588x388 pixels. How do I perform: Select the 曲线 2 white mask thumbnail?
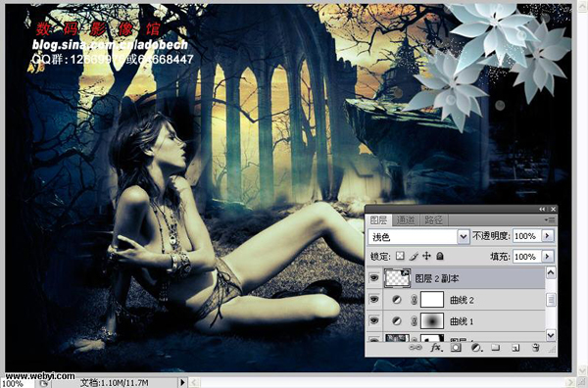pos(432,300)
